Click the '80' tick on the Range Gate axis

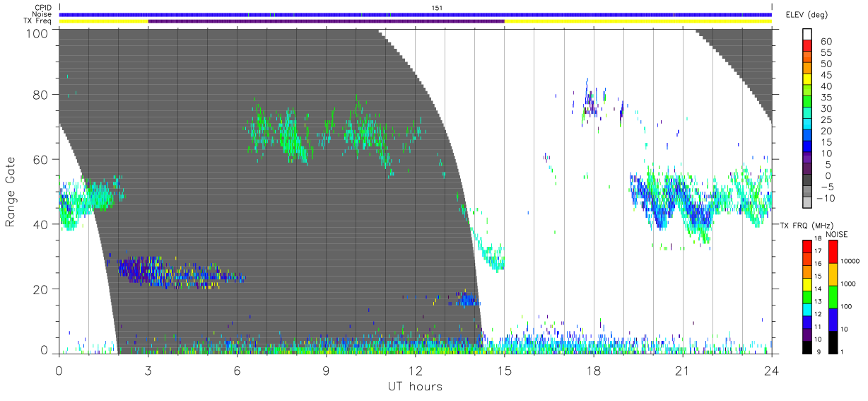(x=42, y=94)
